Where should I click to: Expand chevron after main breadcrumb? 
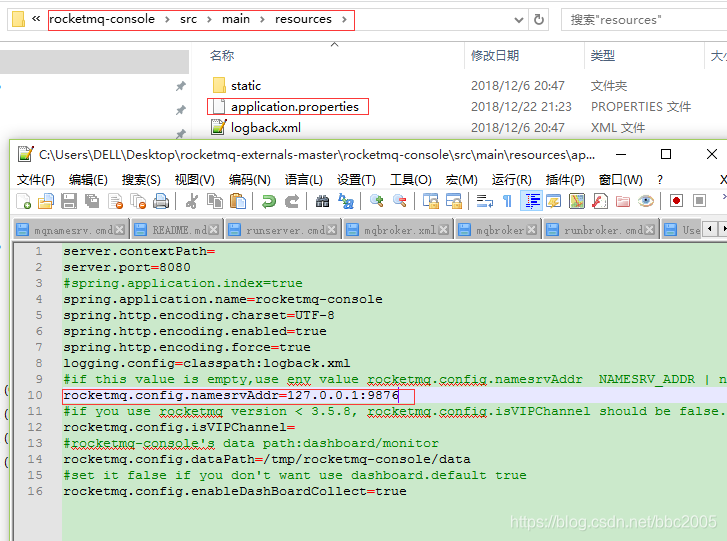pyautogui.click(x=262, y=19)
